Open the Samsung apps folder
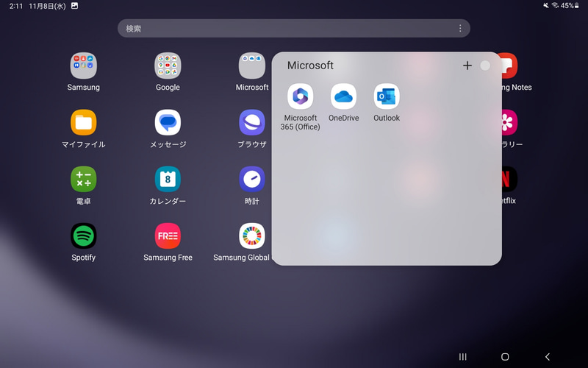Viewport: 588px width, 368px height. [83, 66]
